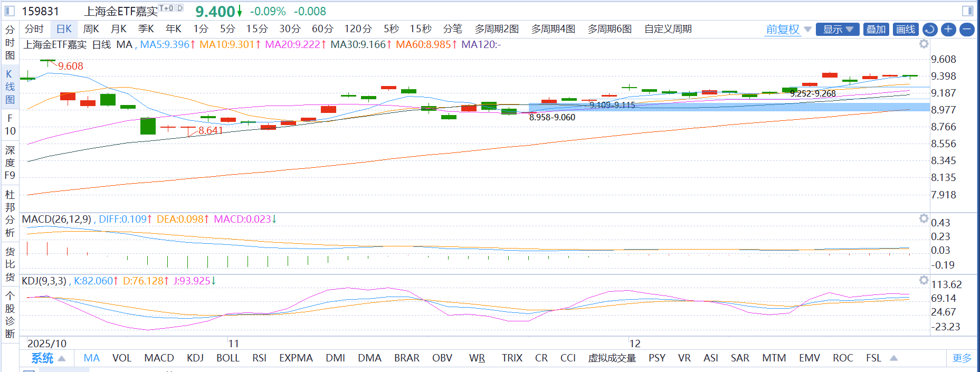Click the 8.641 low price label
This screenshot has height=372, width=980.
211,130
